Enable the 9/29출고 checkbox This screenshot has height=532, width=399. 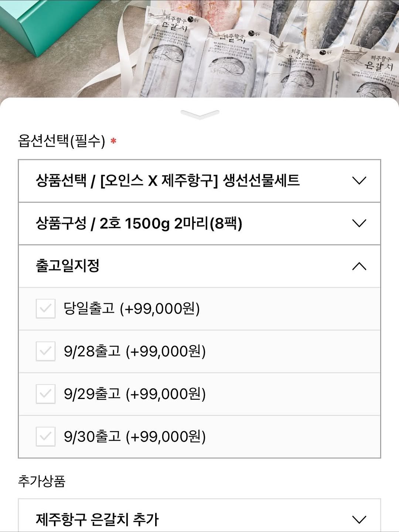tap(45, 394)
